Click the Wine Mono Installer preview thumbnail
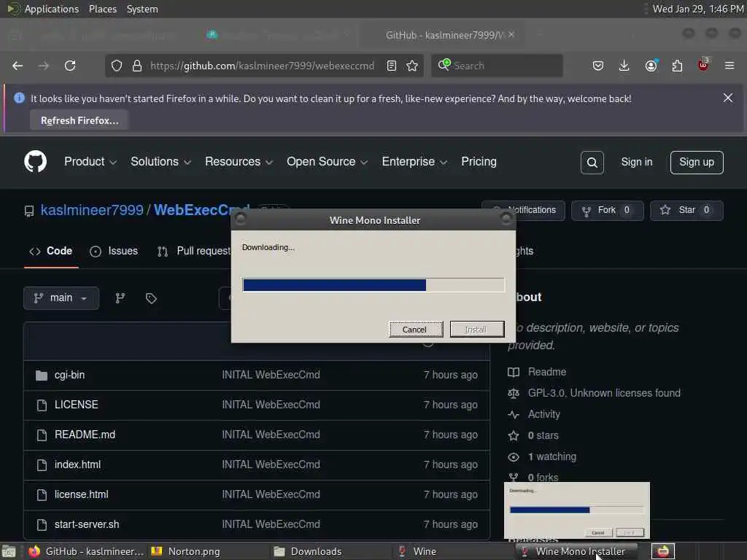Screen dimensions: 747x560 [577, 510]
